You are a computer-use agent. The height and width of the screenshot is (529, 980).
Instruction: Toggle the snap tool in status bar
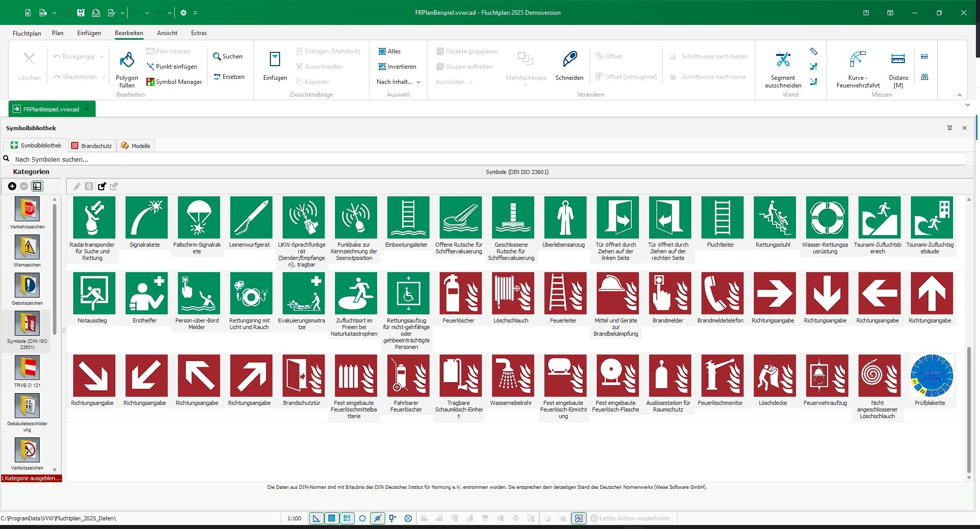coord(378,518)
